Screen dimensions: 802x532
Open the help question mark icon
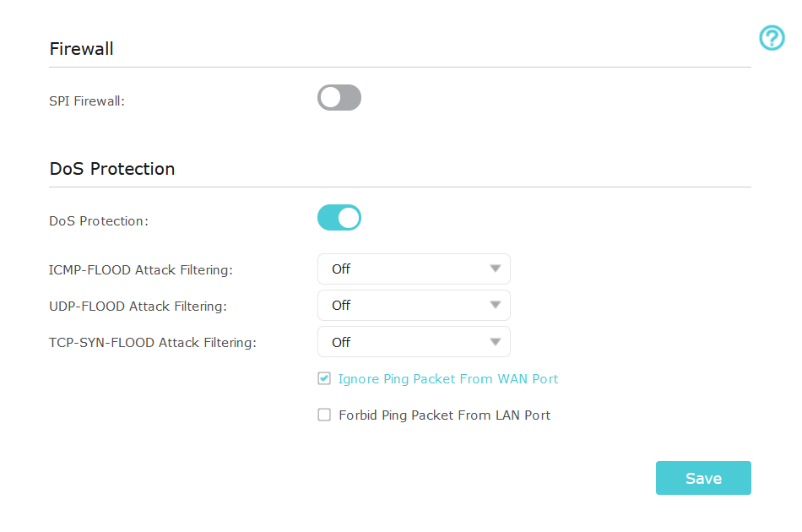pyautogui.click(x=772, y=38)
